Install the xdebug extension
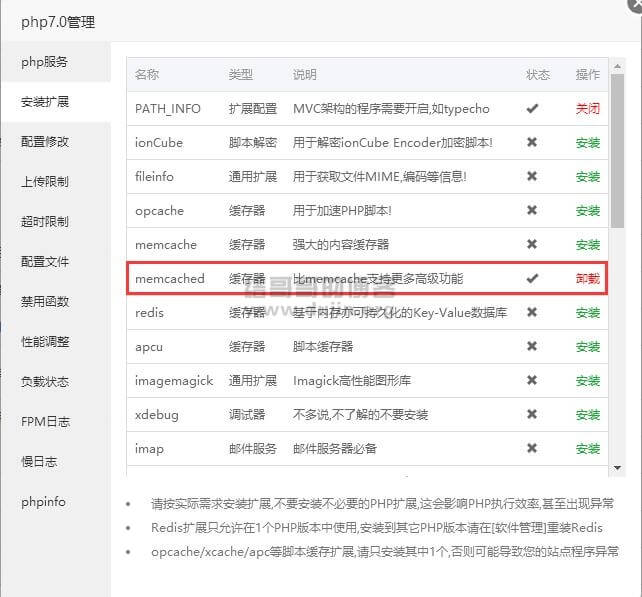The width and height of the screenshot is (642, 597). tap(588, 414)
